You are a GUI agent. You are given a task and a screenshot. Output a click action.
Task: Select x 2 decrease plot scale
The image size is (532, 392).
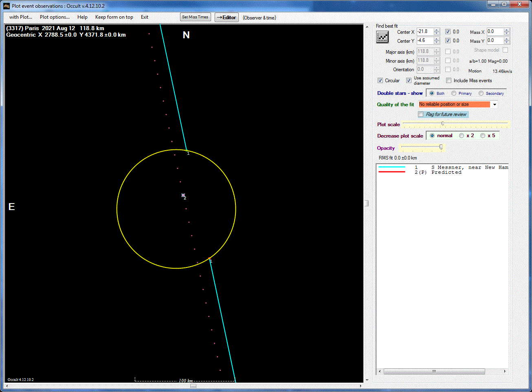[x=462, y=136]
